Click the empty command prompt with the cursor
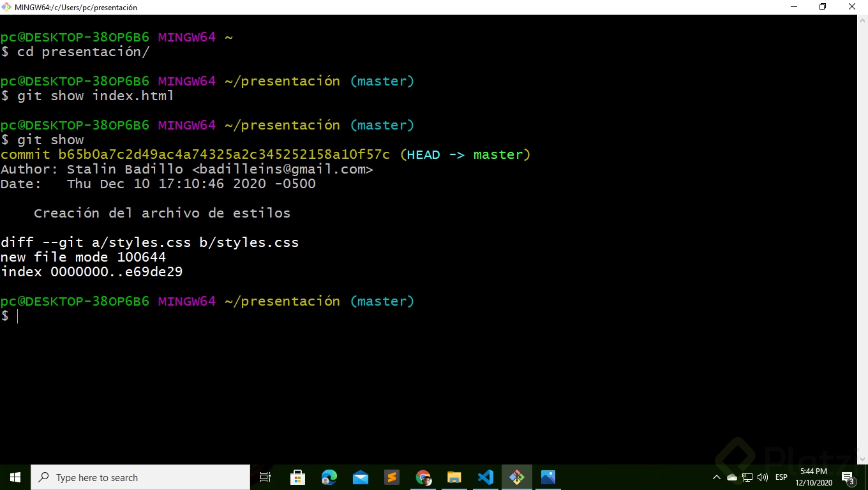868x490 pixels. 10,316
